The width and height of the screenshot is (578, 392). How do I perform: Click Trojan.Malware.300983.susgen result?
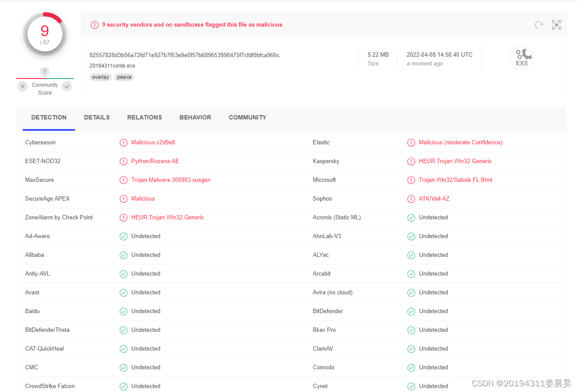click(171, 180)
